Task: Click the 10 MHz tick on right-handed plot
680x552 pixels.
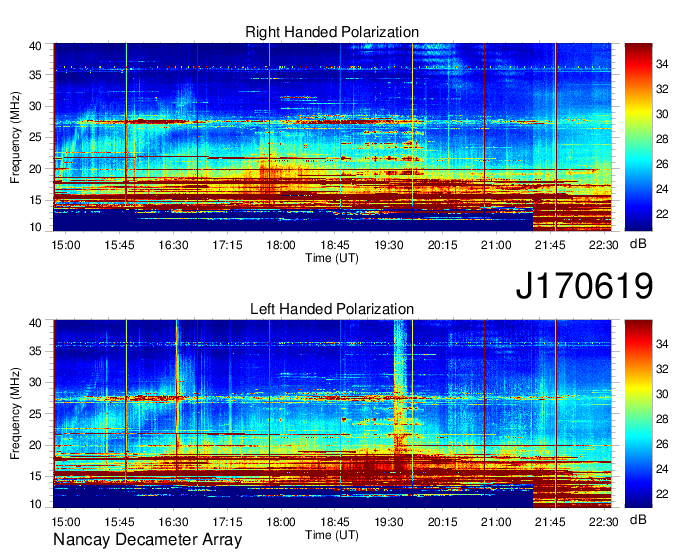Action: [x=35, y=227]
